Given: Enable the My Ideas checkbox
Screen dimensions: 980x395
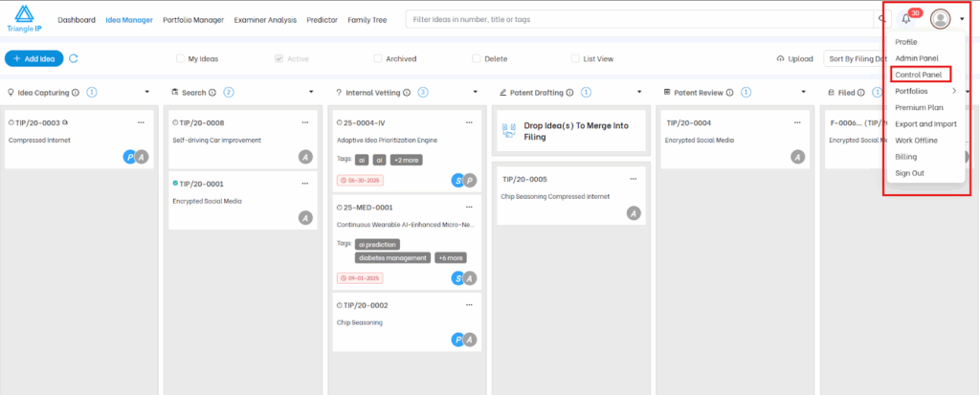Looking at the screenshot, I should pos(181,58).
